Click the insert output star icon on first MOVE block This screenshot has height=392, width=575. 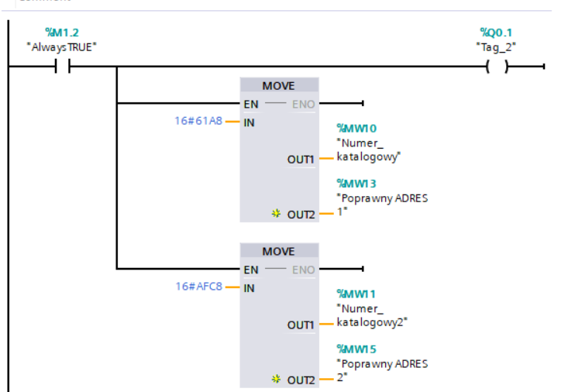pos(276,214)
